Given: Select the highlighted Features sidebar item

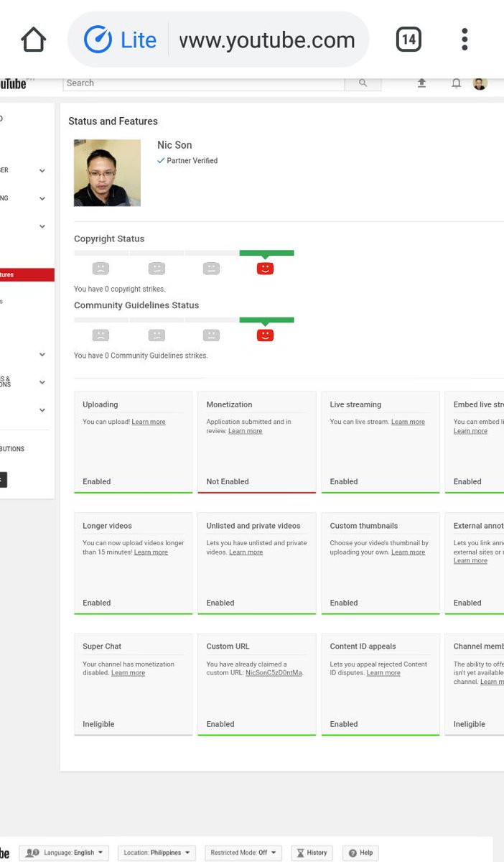Looking at the screenshot, I should [x=27, y=274].
